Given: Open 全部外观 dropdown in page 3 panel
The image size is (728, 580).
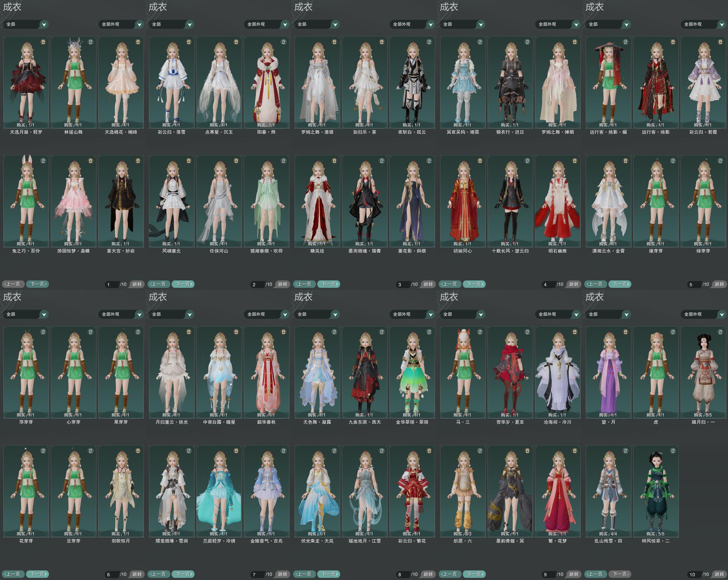Looking at the screenshot, I should pos(431,24).
